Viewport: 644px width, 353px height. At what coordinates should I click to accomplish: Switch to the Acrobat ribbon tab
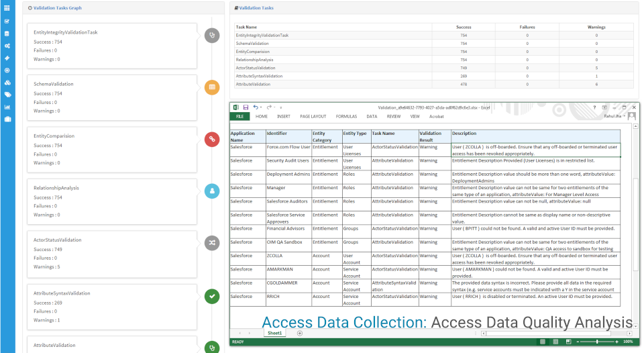click(x=436, y=117)
